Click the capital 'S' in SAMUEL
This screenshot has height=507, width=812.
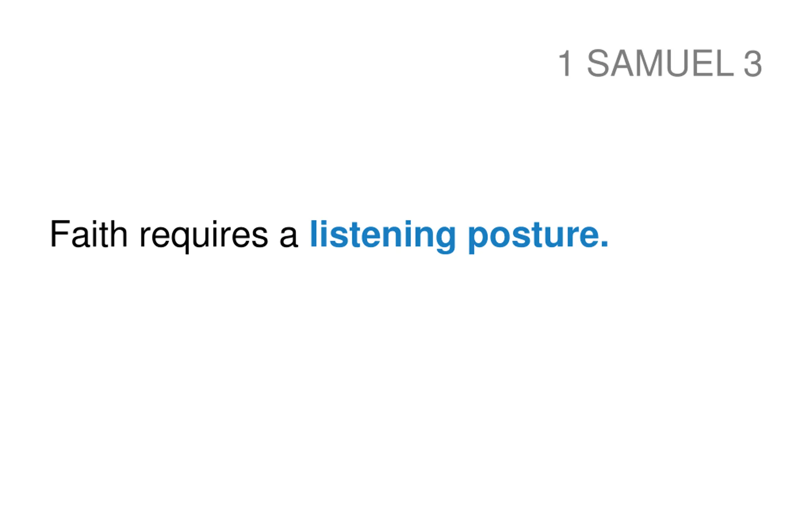598,63
